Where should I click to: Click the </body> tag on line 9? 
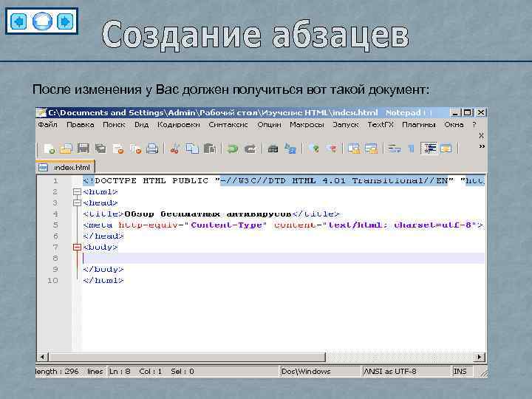click(x=103, y=269)
